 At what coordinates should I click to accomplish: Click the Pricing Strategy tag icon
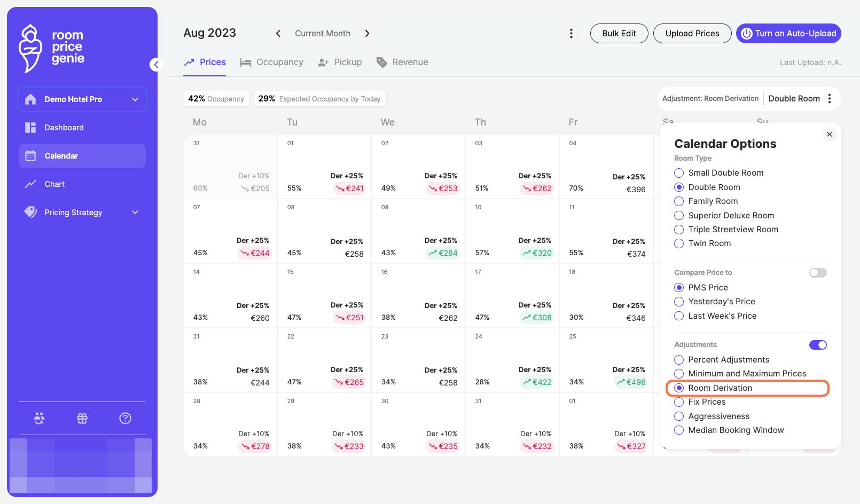[30, 212]
